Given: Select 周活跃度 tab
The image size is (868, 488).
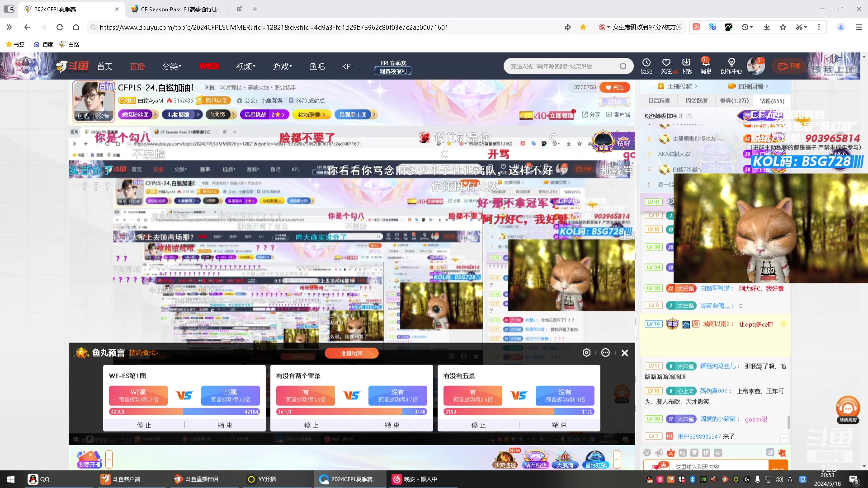Looking at the screenshot, I should [696, 101].
